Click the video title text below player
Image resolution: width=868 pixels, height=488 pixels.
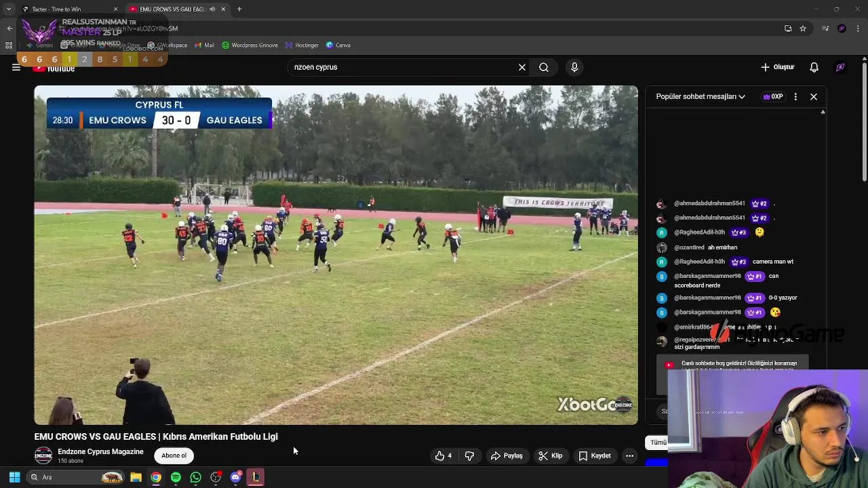[156, 436]
